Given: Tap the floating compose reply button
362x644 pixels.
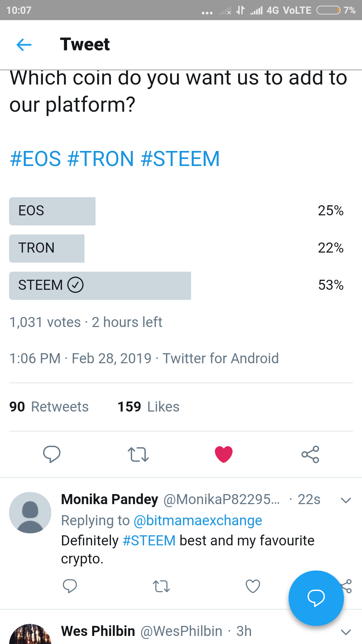Looking at the screenshot, I should click(x=316, y=598).
